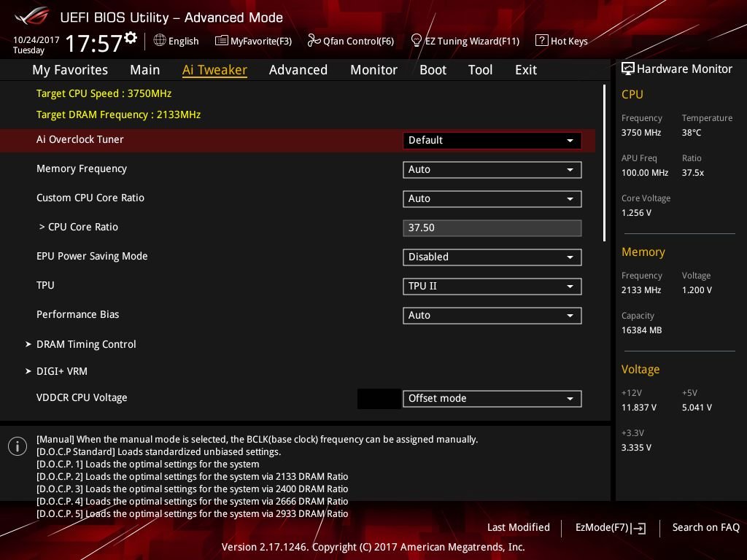Switch to My Favorites tab
Viewport: 747px width, 560px height.
[x=70, y=70]
